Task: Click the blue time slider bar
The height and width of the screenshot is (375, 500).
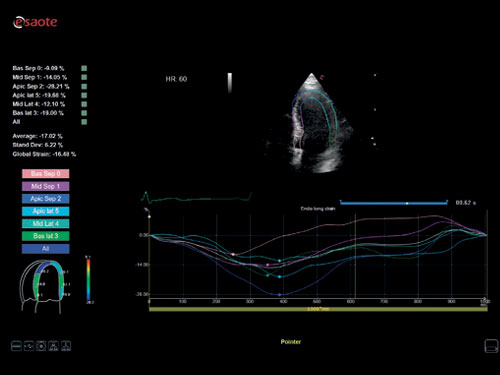Action: click(x=394, y=203)
